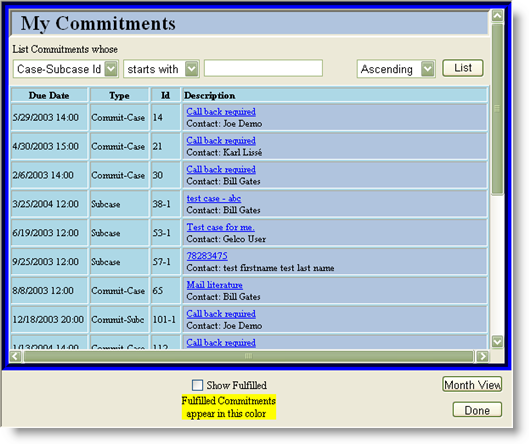529x444 pixels.
Task: Click the List button
Action: (463, 68)
